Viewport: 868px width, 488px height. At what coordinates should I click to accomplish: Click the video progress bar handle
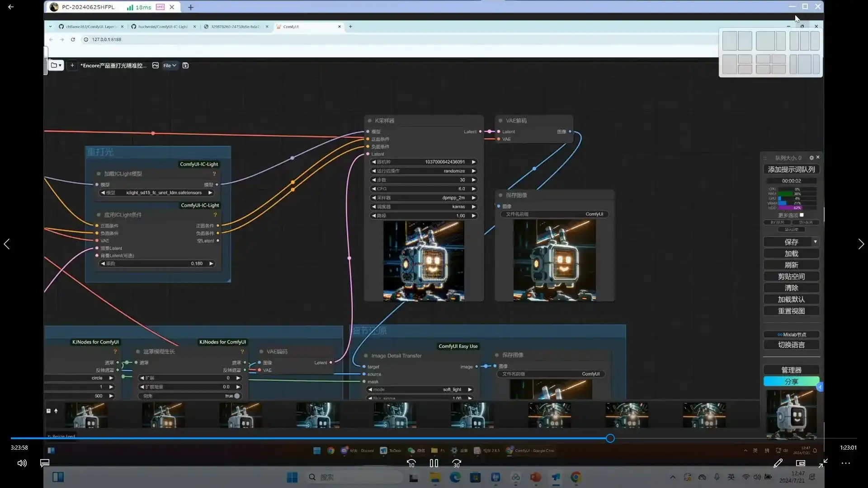point(610,438)
